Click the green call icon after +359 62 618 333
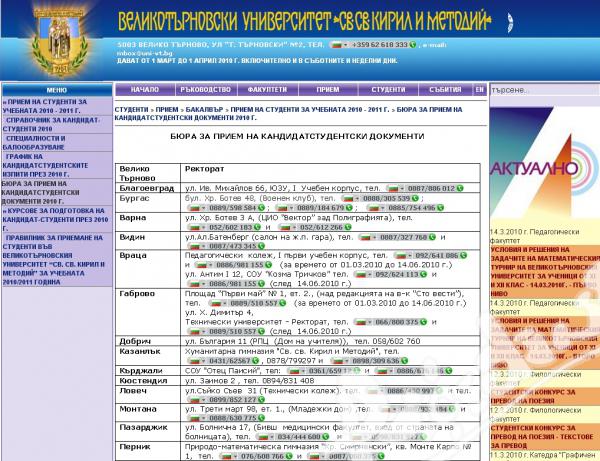 pyautogui.click(x=412, y=45)
